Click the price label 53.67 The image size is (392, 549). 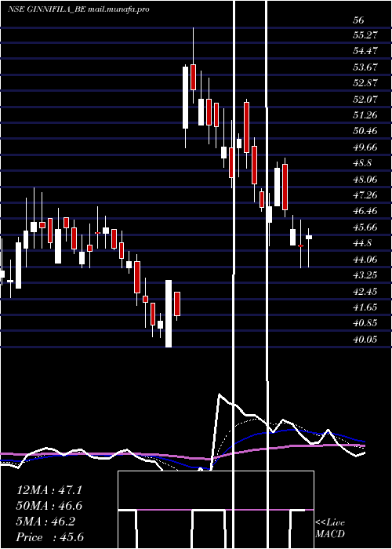click(365, 67)
